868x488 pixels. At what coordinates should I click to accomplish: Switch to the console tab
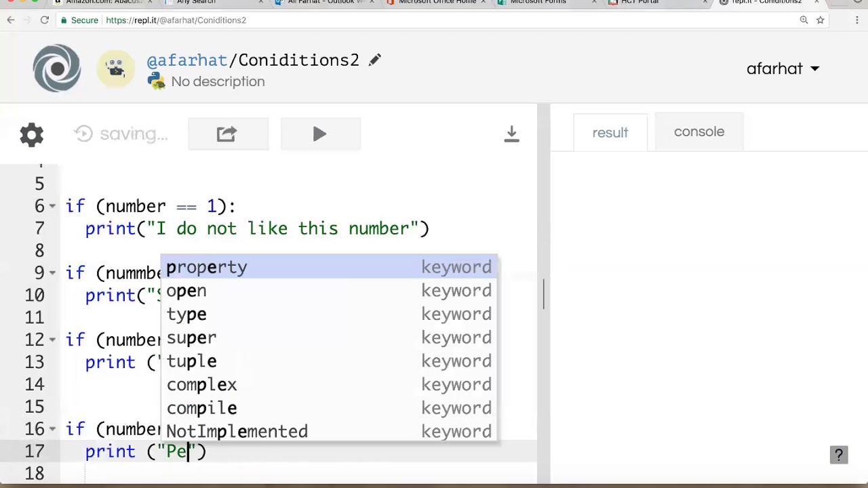pos(699,132)
